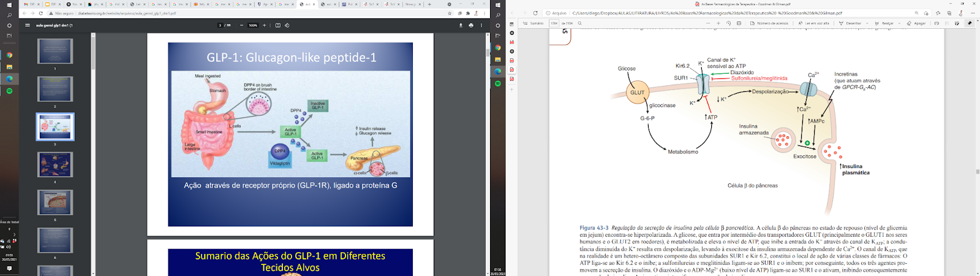Click the page number field in Edge PDF
This screenshot has width=980, height=276.
coord(554,23)
